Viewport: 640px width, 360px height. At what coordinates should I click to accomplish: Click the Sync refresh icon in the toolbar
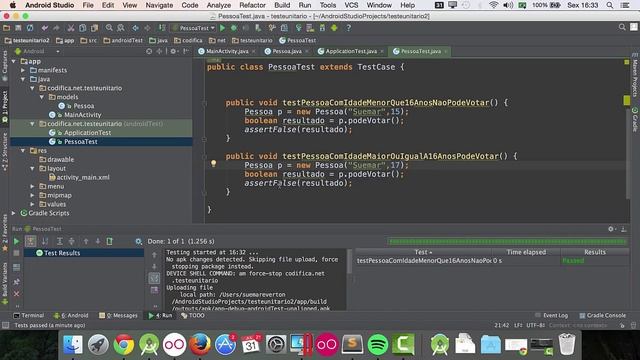(30, 28)
